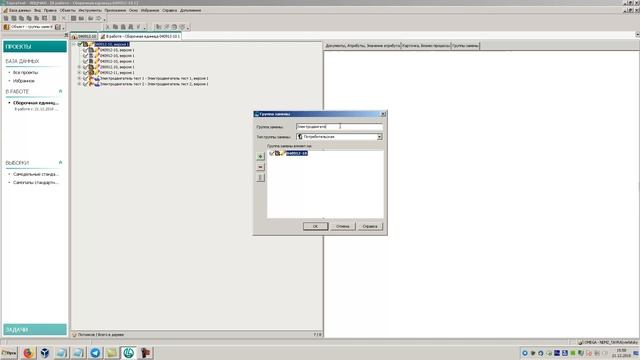Collapse the В работе sidebar section

(x=60, y=91)
